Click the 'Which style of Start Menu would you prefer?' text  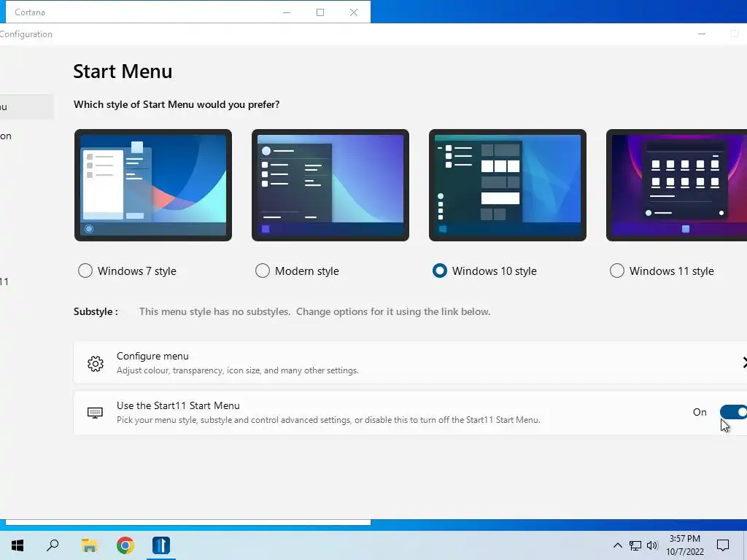pyautogui.click(x=177, y=104)
